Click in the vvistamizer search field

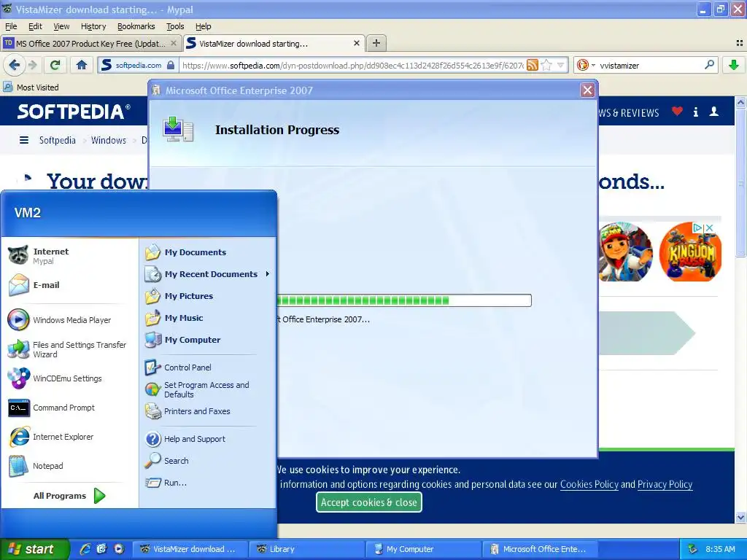coord(650,65)
